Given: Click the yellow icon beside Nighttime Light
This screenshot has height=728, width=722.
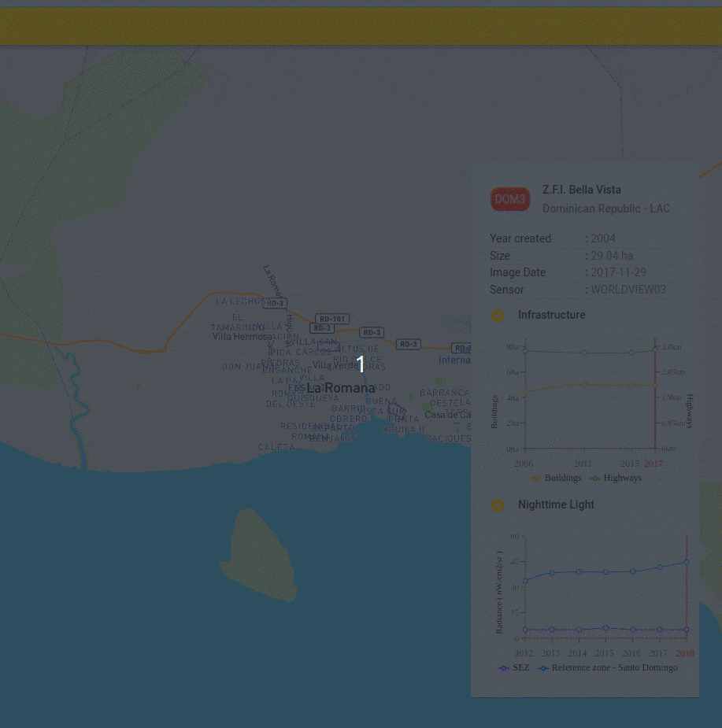Looking at the screenshot, I should pyautogui.click(x=497, y=505).
